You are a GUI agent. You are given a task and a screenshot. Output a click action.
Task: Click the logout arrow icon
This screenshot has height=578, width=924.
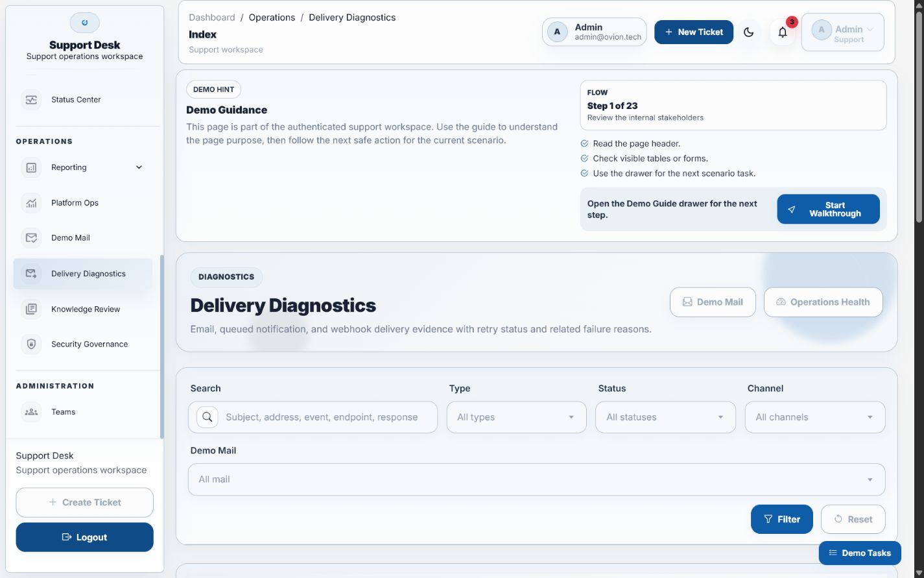coord(66,537)
